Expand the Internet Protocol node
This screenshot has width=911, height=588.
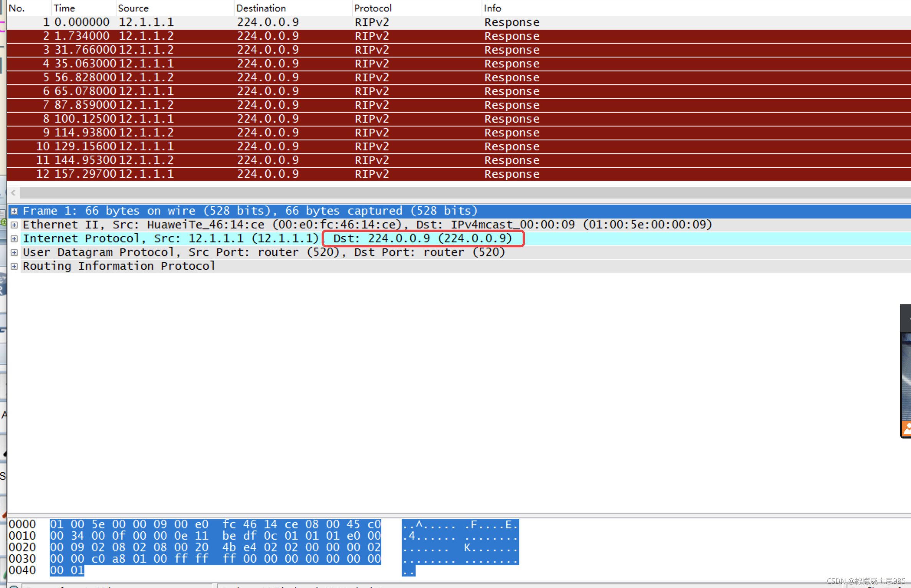[x=14, y=239]
